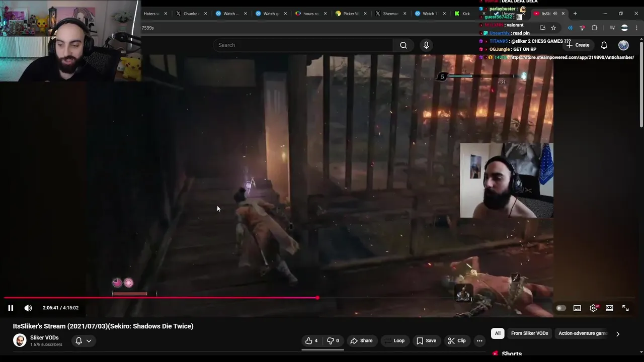Click the video title ItsSliker's Stream
The image size is (644, 362).
(x=103, y=326)
